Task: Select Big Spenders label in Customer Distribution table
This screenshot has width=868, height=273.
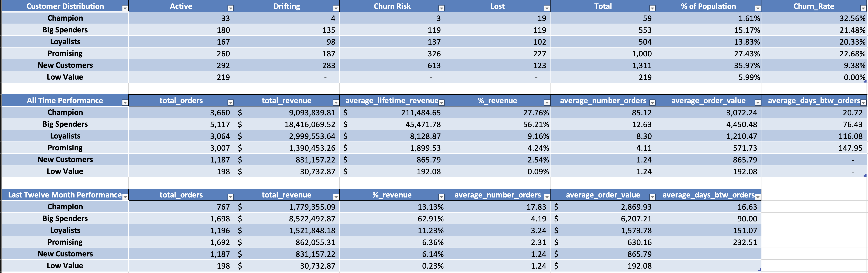Action: point(65,30)
